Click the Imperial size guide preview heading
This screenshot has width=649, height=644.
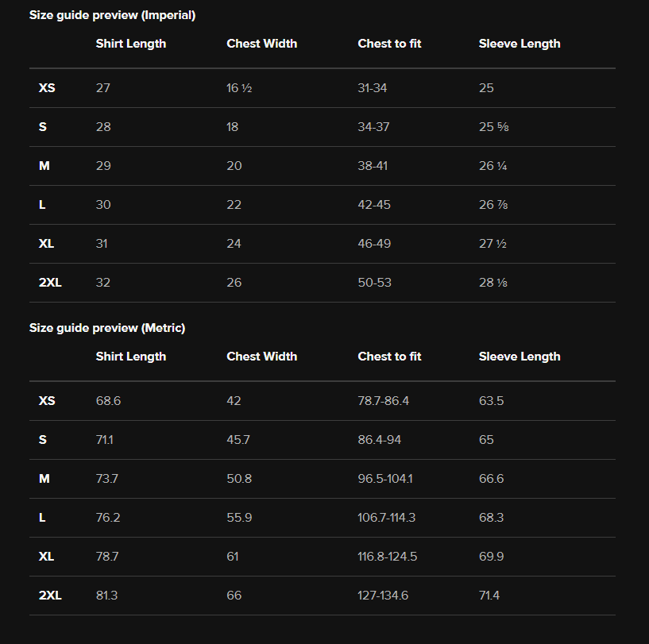pyautogui.click(x=112, y=15)
